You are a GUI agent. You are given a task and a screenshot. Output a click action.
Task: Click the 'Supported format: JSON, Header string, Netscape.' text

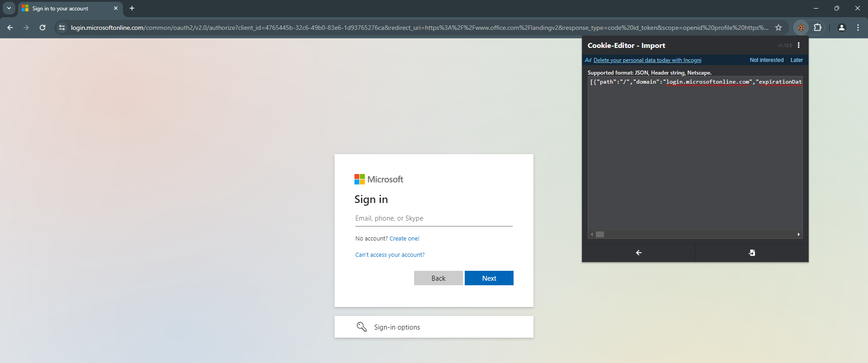649,73
